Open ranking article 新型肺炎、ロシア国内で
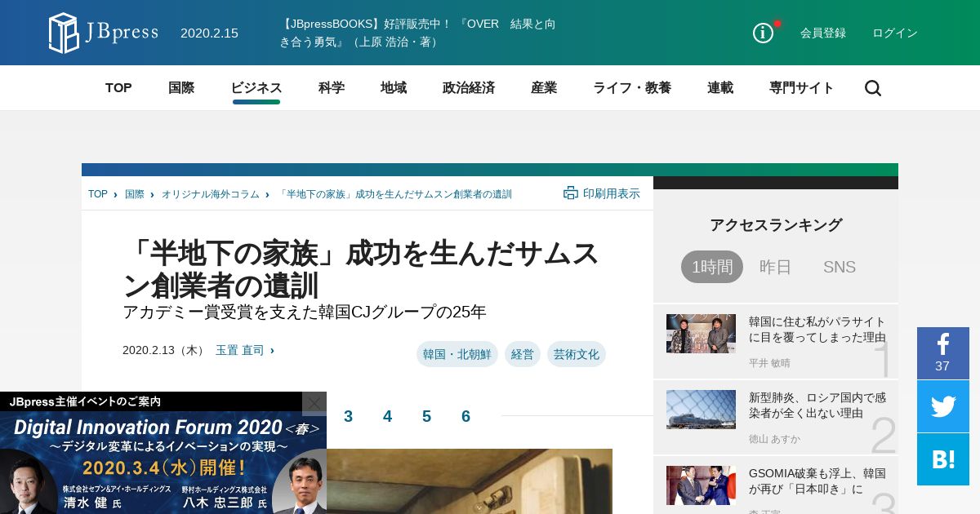The width and height of the screenshot is (980, 514). tap(817, 405)
